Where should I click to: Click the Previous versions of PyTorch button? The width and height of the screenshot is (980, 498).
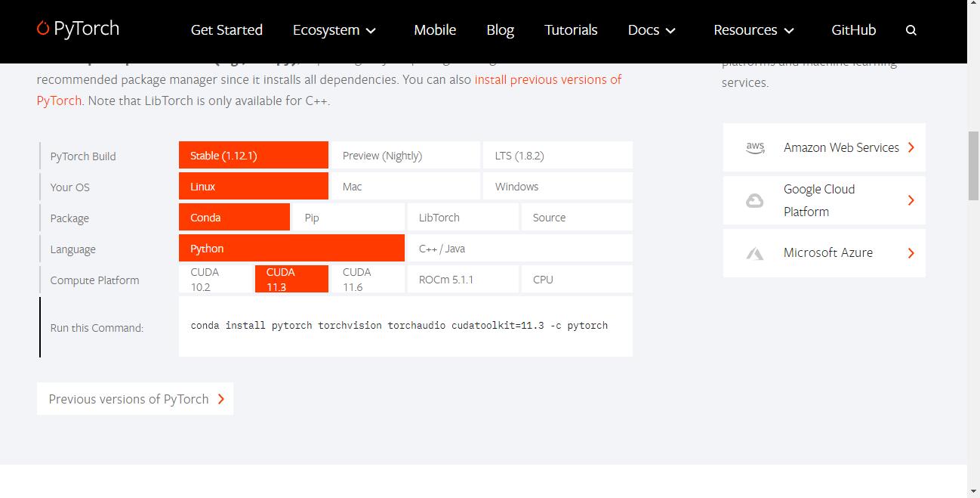[x=135, y=399]
